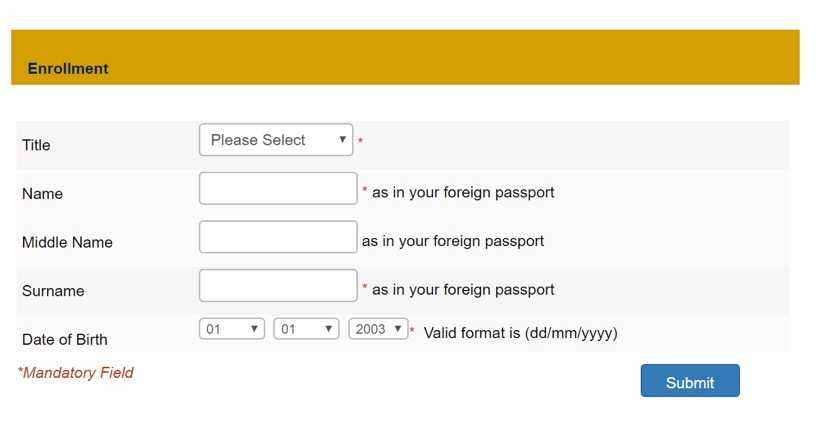Select the "Middle Name" label text

(67, 242)
